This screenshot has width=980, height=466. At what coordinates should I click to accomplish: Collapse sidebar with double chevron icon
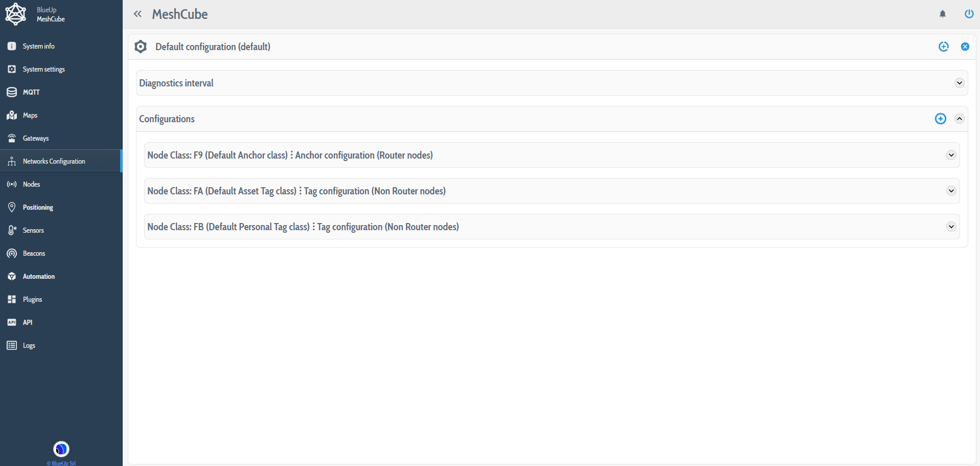[x=138, y=14]
